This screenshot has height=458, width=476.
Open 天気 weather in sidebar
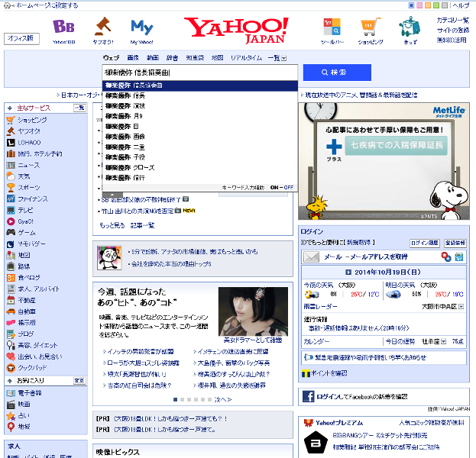(24, 176)
